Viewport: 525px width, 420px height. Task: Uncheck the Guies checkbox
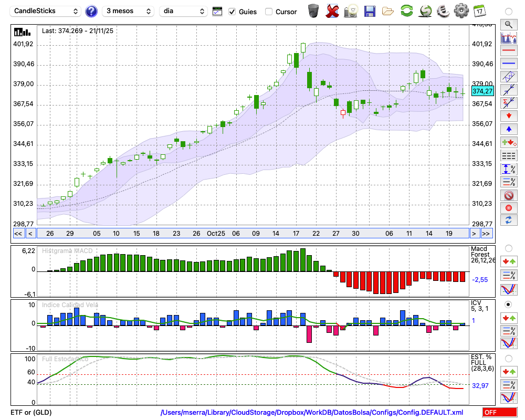[x=232, y=12]
